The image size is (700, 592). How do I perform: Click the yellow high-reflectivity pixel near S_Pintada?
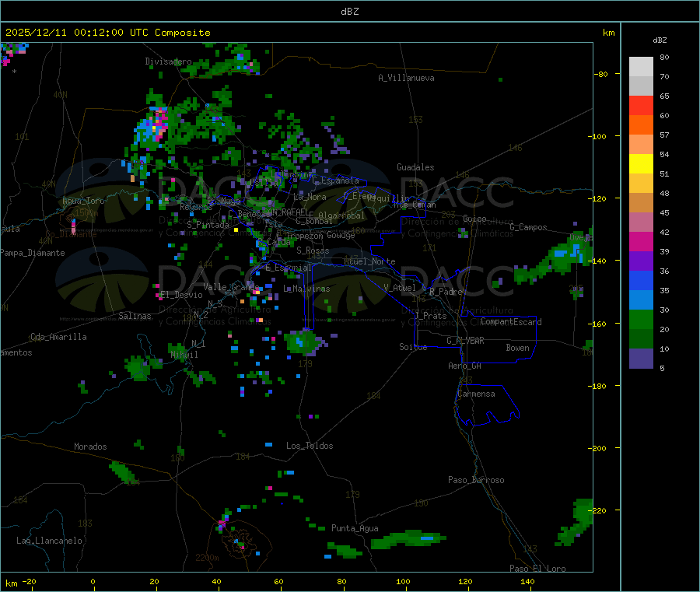click(x=236, y=230)
